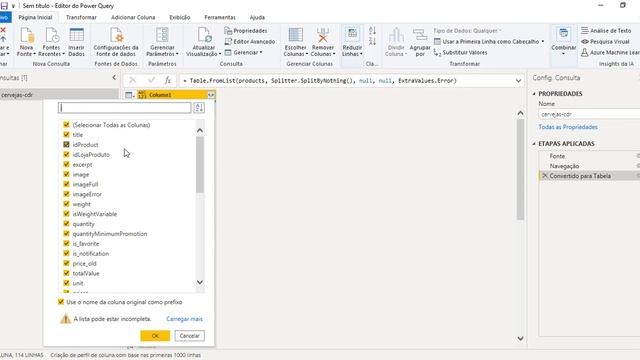
Task: Click the Combinar icon
Action: (564, 34)
